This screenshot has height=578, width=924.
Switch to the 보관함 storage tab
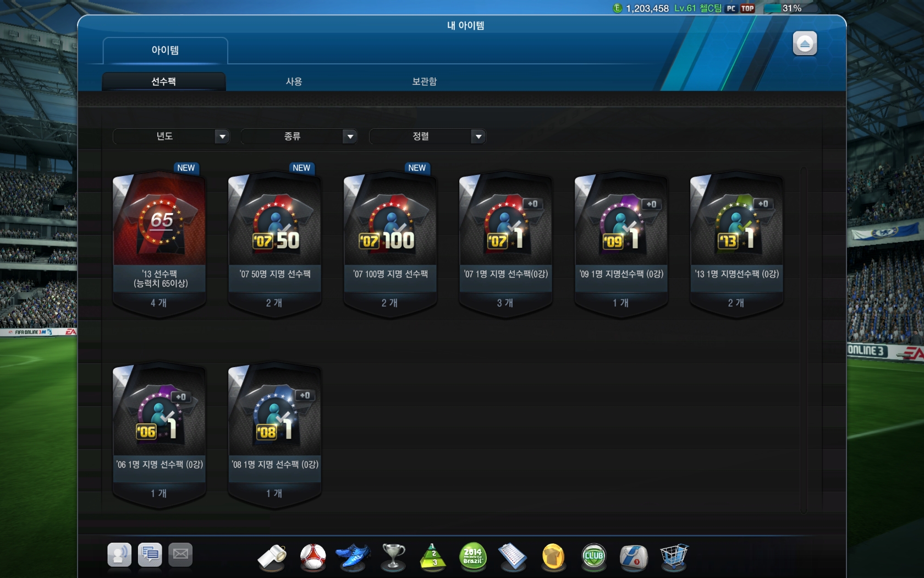click(x=425, y=81)
